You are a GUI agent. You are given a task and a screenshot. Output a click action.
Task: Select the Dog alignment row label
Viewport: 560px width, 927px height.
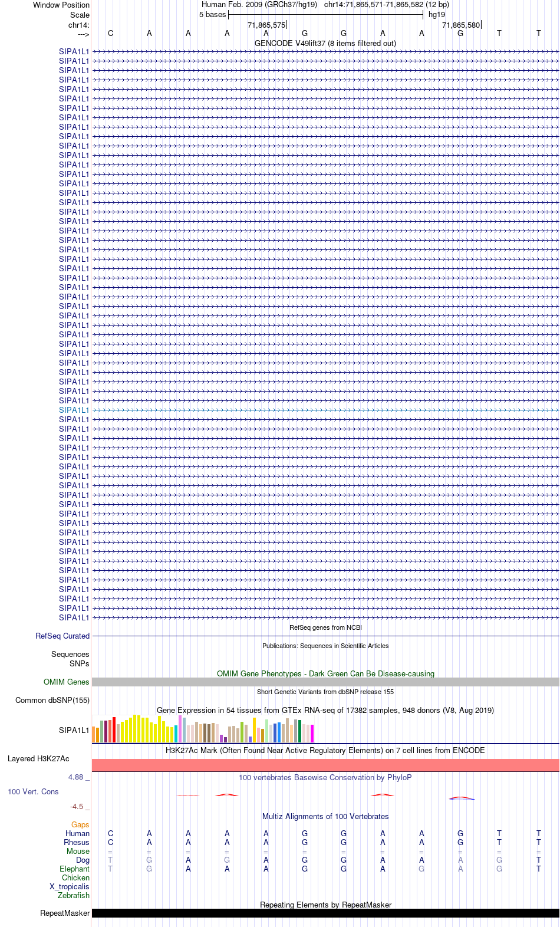pyautogui.click(x=83, y=860)
